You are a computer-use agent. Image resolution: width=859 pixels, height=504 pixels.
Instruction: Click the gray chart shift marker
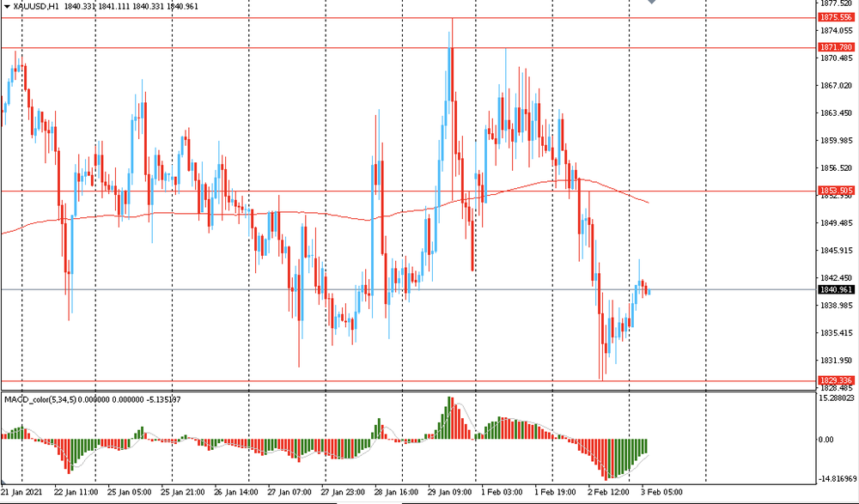pyautogui.click(x=652, y=3)
